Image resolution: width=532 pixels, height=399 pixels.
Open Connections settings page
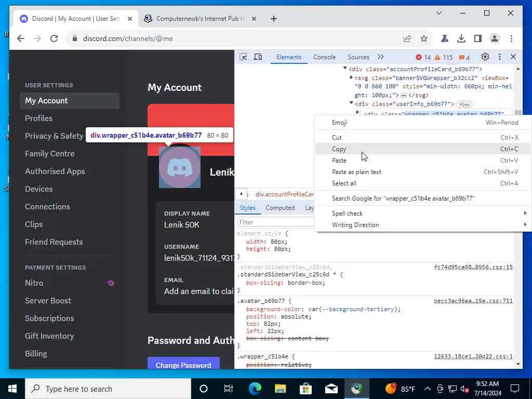pos(70,207)
